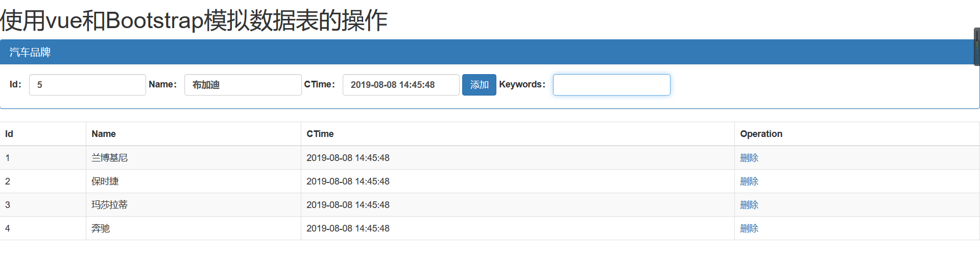Select the 兰博基尼 name cell
The height and width of the screenshot is (254, 980).
[x=110, y=158]
